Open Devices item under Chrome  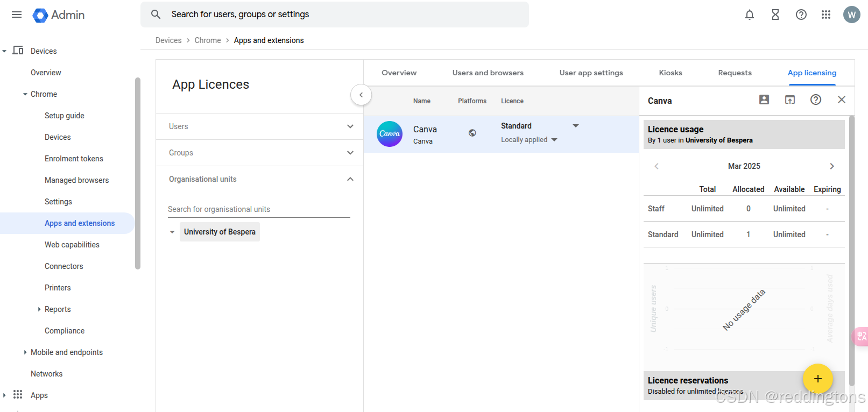[58, 137]
